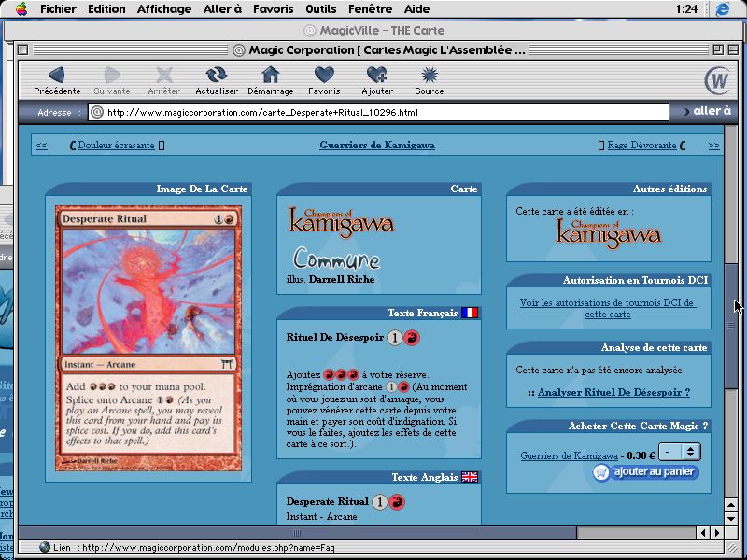This screenshot has width=747, height=560.
Task: Click the Desperate Ritual English title text
Action: coord(328,502)
